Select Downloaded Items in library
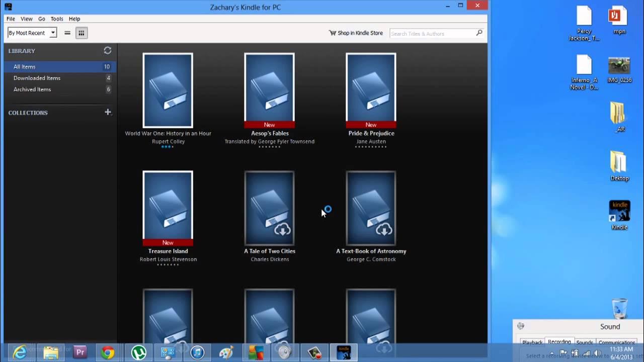Viewport: 644px width, 362px height. [60, 78]
